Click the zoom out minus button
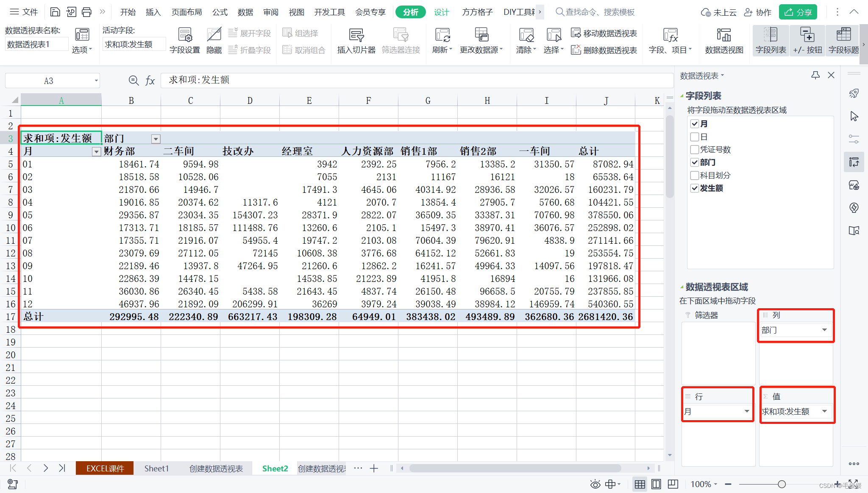The width and height of the screenshot is (868, 493). coord(728,484)
